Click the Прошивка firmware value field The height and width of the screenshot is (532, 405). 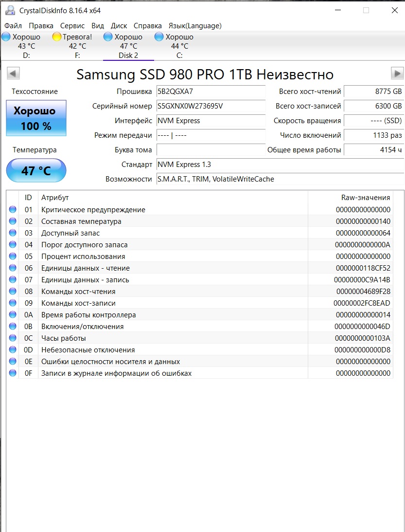tap(211, 92)
